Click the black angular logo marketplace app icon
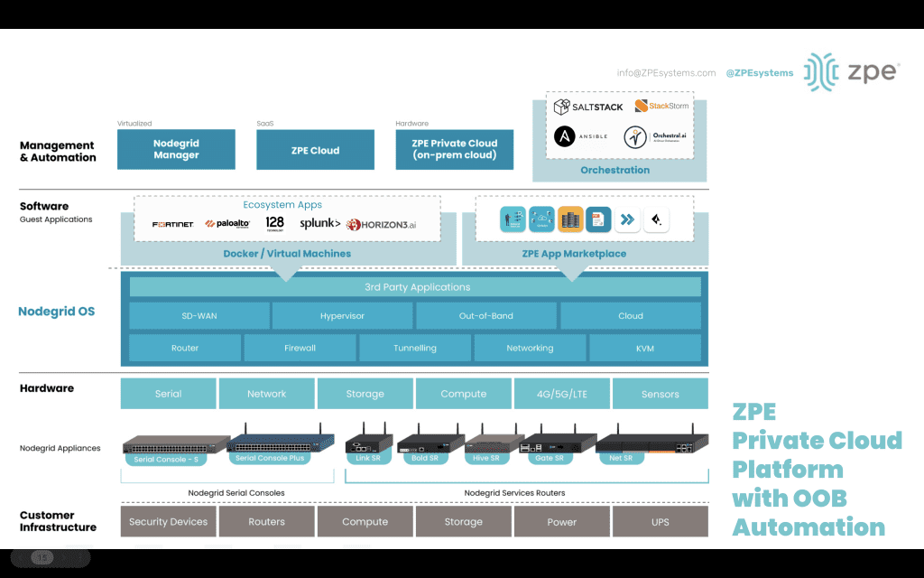The height and width of the screenshot is (578, 924). point(657,219)
